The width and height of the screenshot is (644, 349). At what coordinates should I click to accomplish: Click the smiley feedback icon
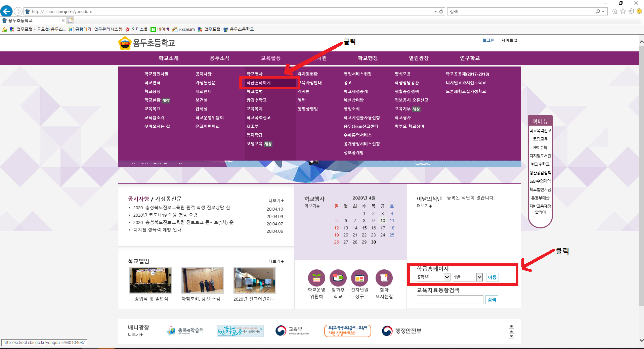pos(639,11)
